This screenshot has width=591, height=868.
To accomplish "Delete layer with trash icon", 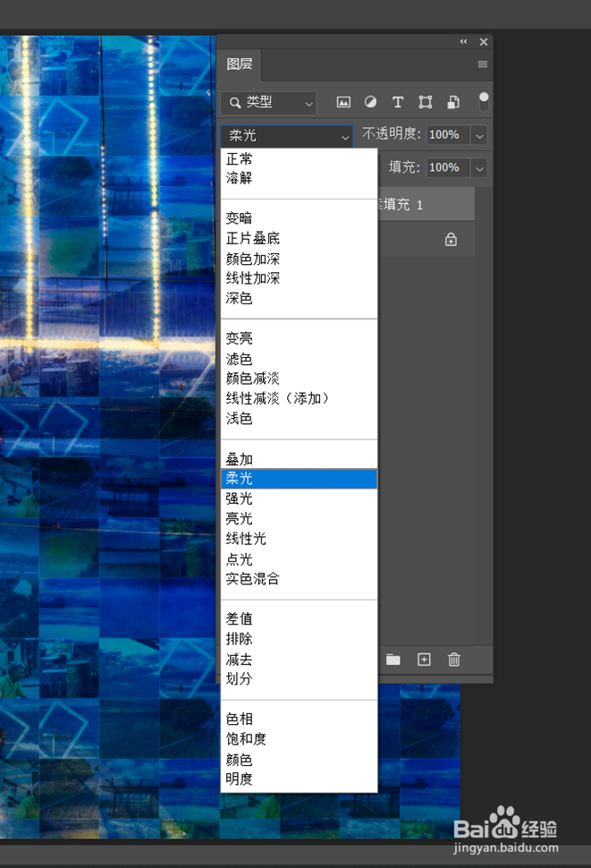I will click(454, 660).
